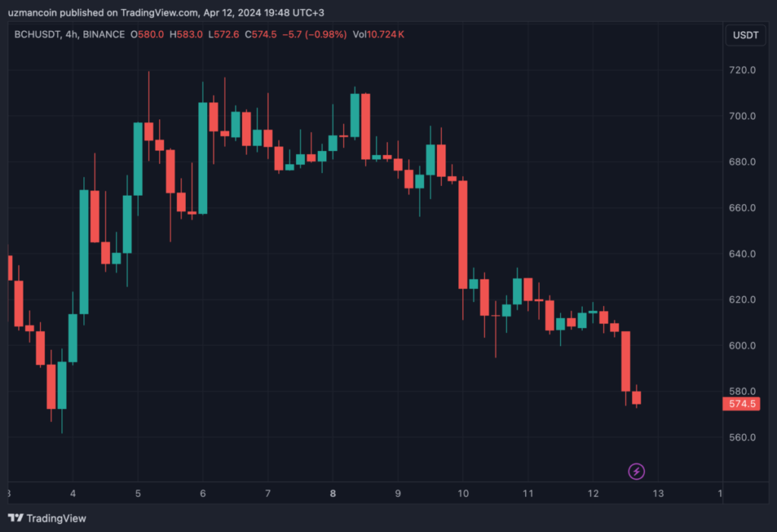Click date 5 on the time axis

tap(137, 493)
